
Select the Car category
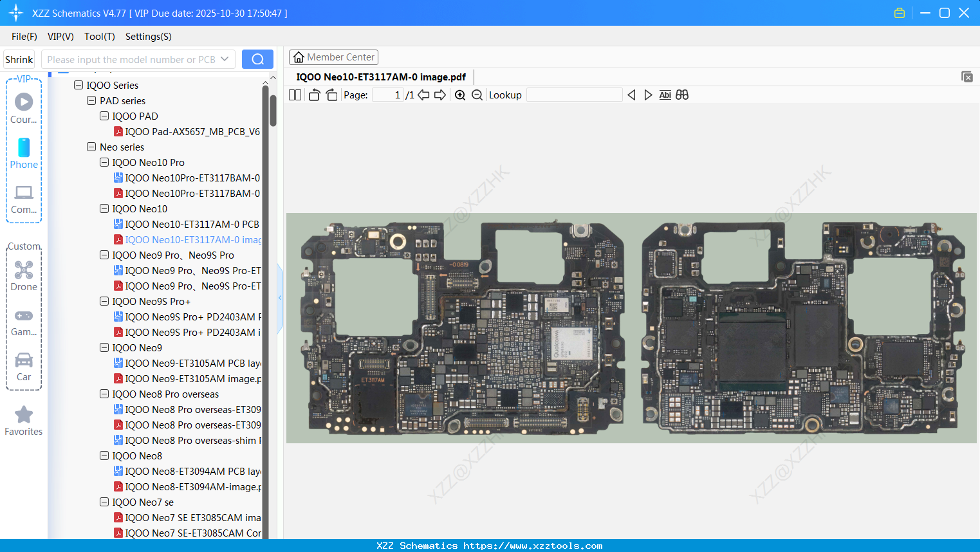coord(24,367)
